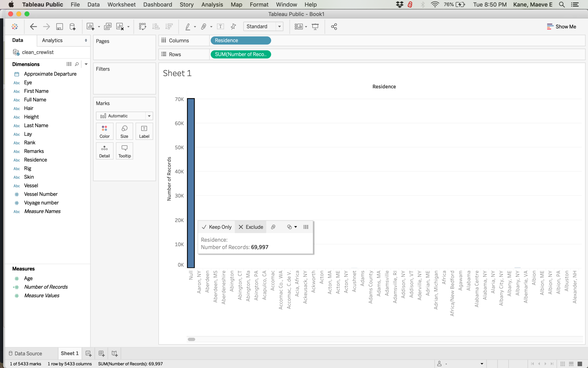Click the New Dashboard tab icon

pyautogui.click(x=102, y=353)
